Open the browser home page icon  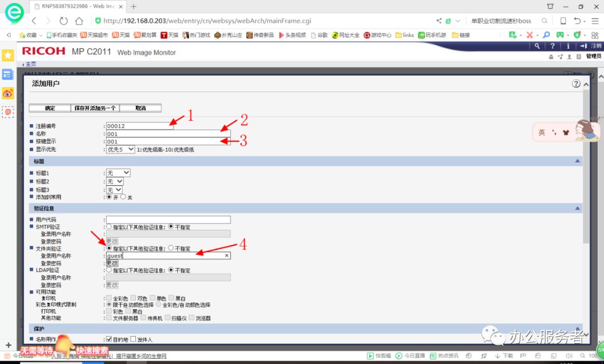coord(79,21)
